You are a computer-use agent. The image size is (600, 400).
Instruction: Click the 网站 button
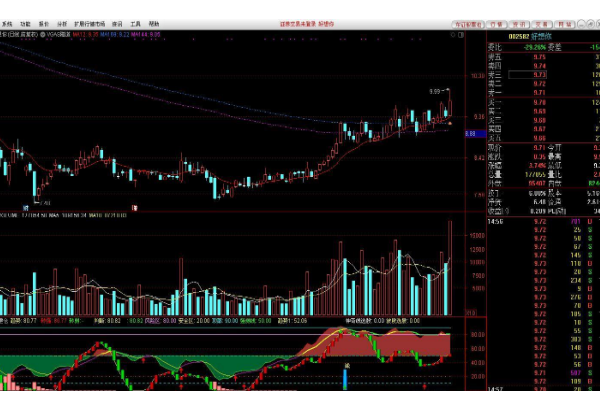(x=564, y=24)
